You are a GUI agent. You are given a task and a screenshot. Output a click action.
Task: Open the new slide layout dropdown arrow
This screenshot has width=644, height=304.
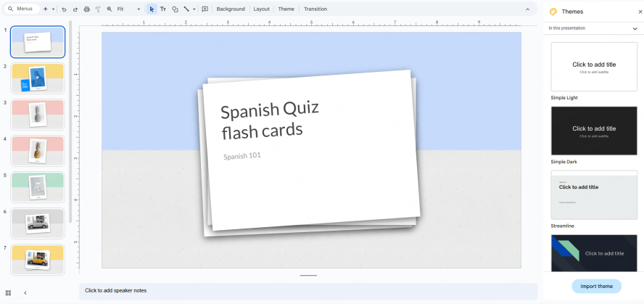[54, 9]
